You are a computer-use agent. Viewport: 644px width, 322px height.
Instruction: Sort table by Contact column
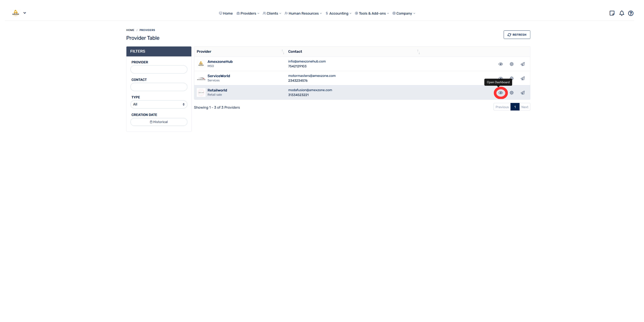[418, 52]
